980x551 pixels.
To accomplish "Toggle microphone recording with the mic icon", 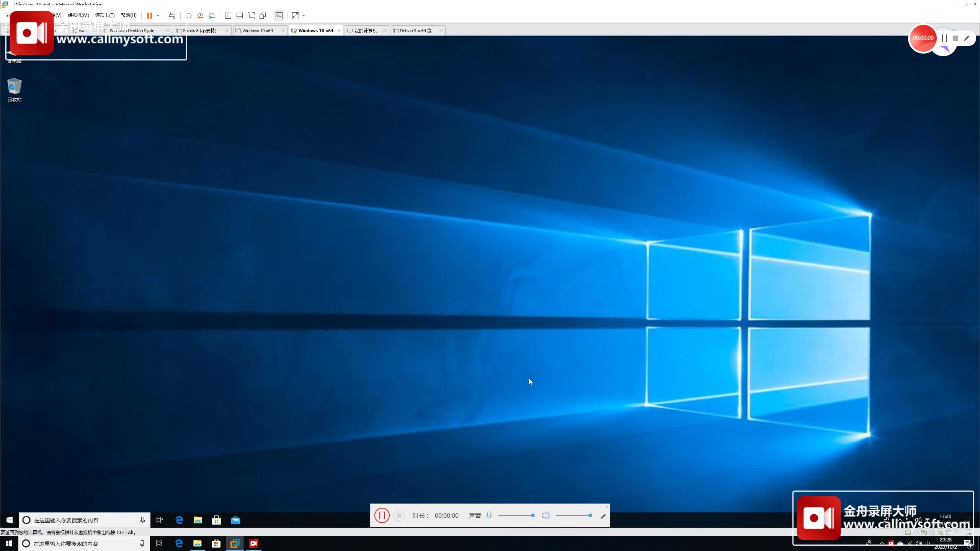I will 489,515.
